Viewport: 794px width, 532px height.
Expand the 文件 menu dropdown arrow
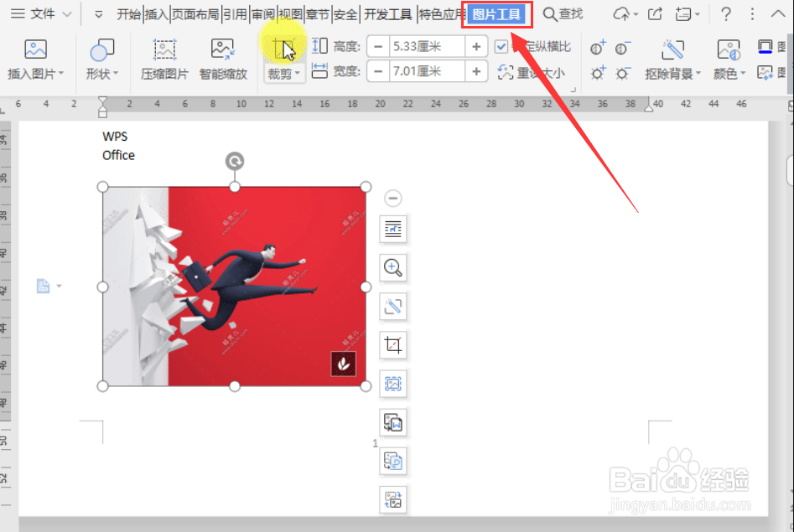coord(67,14)
